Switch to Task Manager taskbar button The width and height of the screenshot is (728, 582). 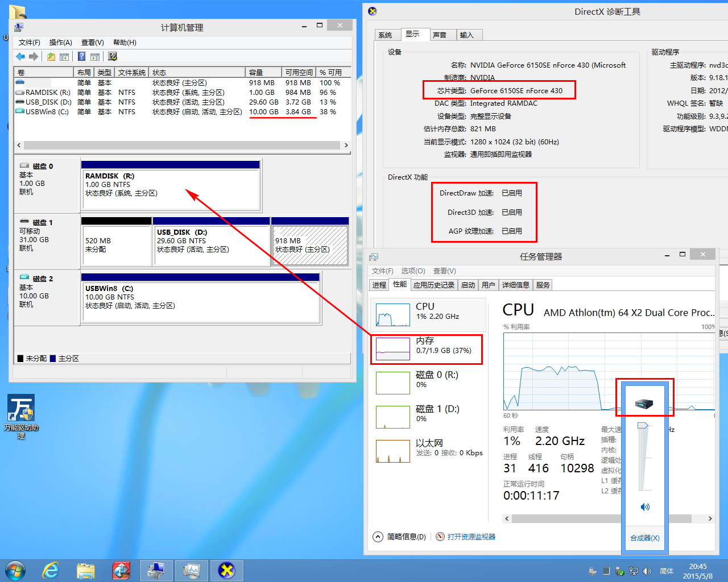tap(192, 571)
